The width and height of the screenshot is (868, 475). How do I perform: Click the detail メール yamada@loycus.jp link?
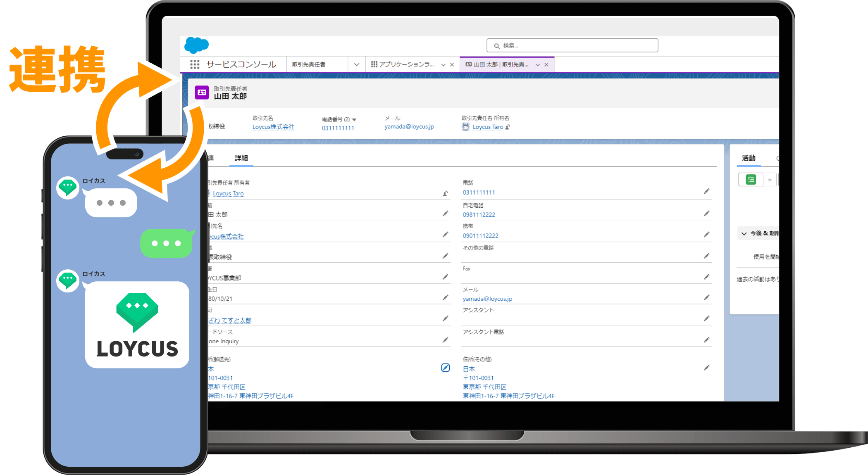487,299
